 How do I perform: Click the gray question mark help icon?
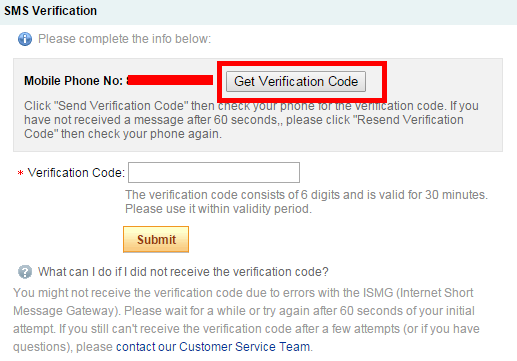[25, 272]
